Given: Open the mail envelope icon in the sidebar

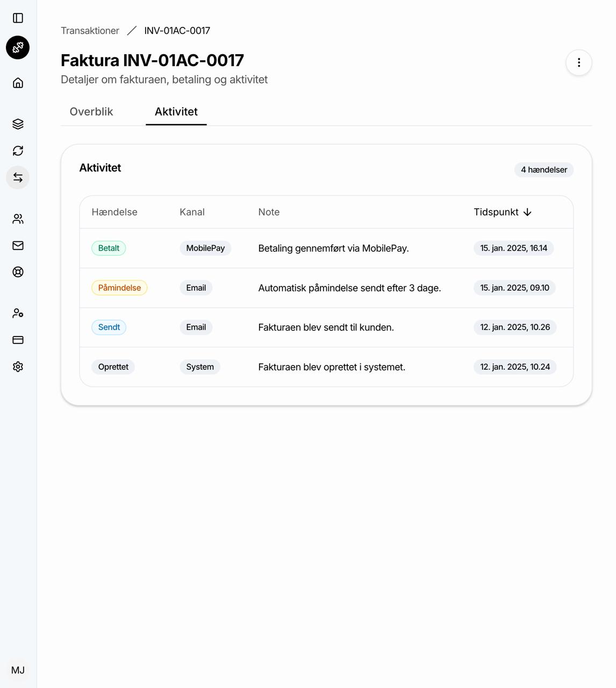Looking at the screenshot, I should pyautogui.click(x=18, y=245).
